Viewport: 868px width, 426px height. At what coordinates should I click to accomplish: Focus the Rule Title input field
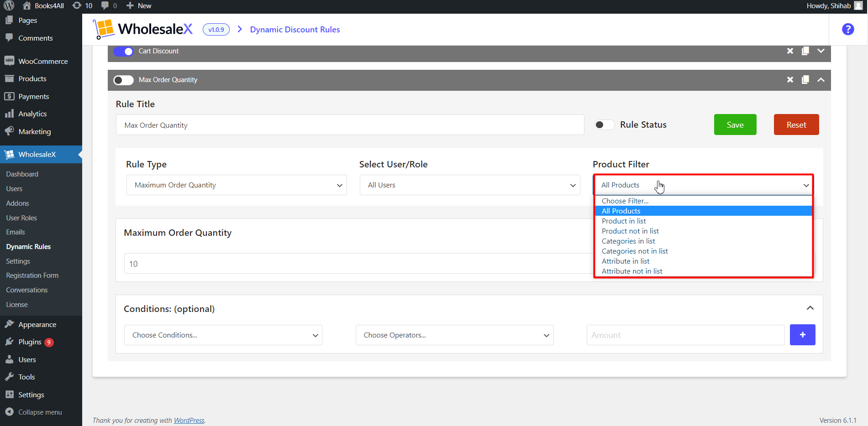click(x=350, y=125)
